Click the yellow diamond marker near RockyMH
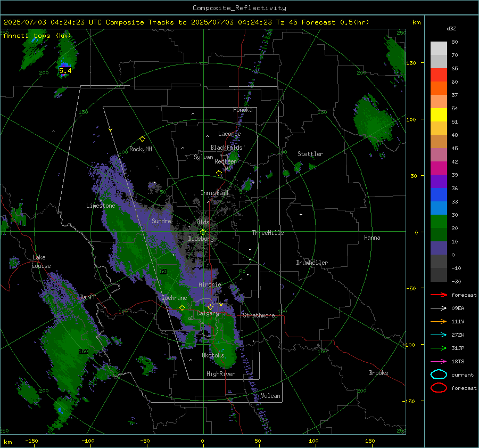 coord(142,139)
